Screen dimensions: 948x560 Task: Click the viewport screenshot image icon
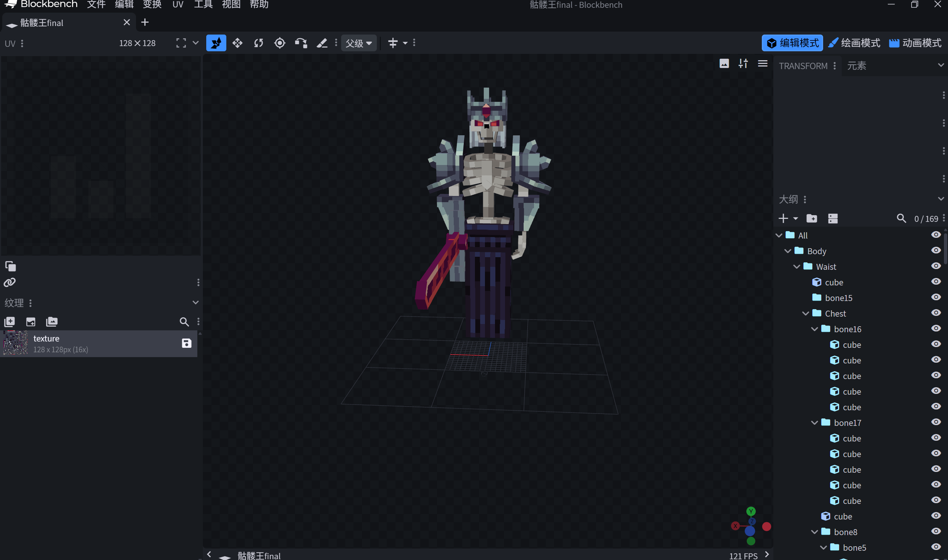click(724, 64)
